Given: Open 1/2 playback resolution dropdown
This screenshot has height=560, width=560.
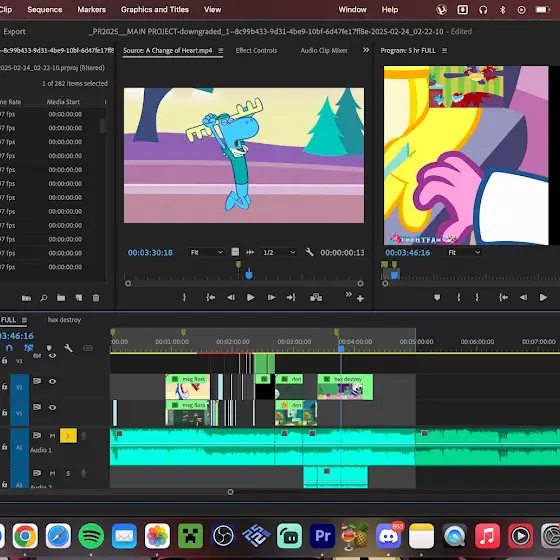Looking at the screenshot, I should click(x=279, y=252).
